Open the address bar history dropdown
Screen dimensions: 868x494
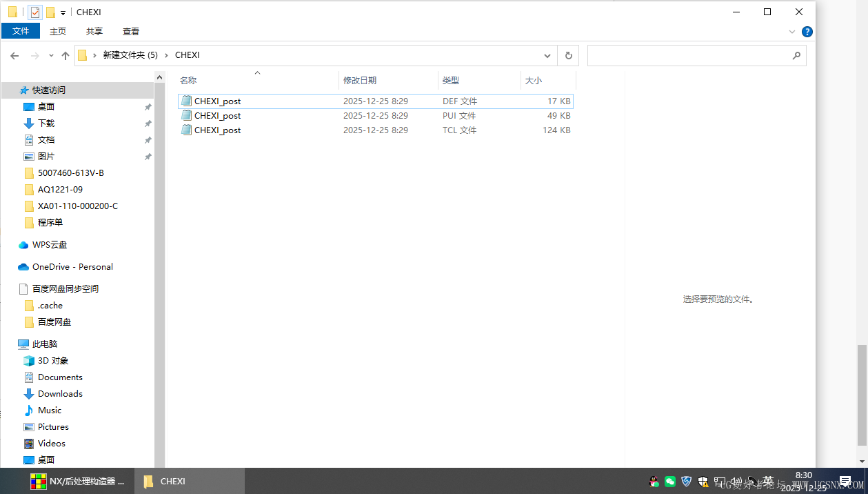pyautogui.click(x=547, y=56)
